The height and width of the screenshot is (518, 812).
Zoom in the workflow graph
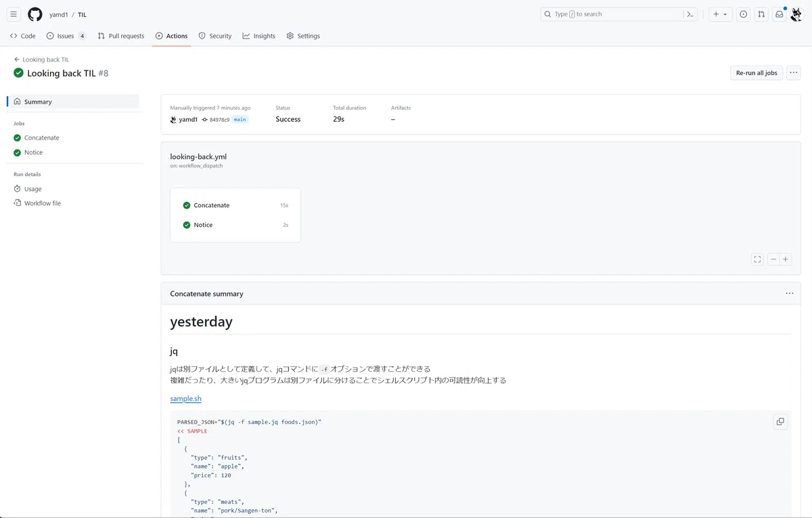click(x=786, y=259)
